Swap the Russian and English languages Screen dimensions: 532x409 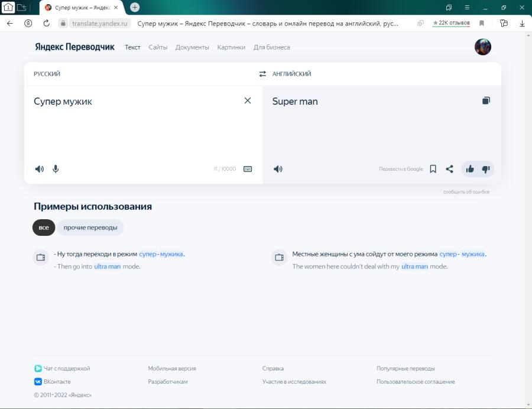(262, 74)
